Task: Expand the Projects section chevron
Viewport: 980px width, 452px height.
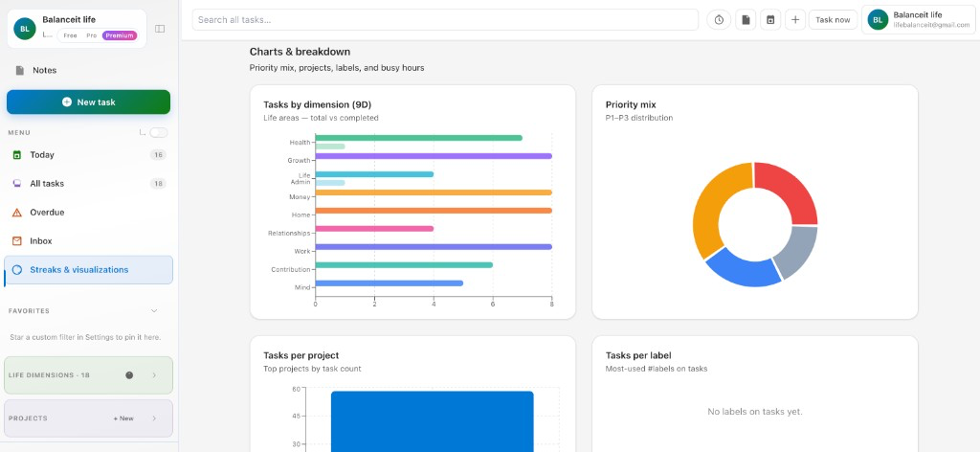Action: tap(154, 418)
